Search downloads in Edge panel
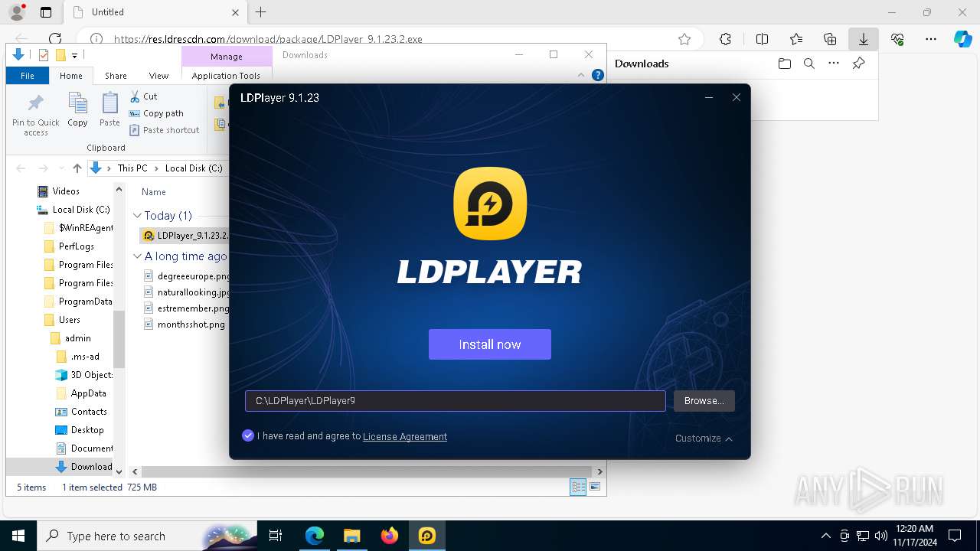Image resolution: width=980 pixels, height=551 pixels. tap(808, 64)
